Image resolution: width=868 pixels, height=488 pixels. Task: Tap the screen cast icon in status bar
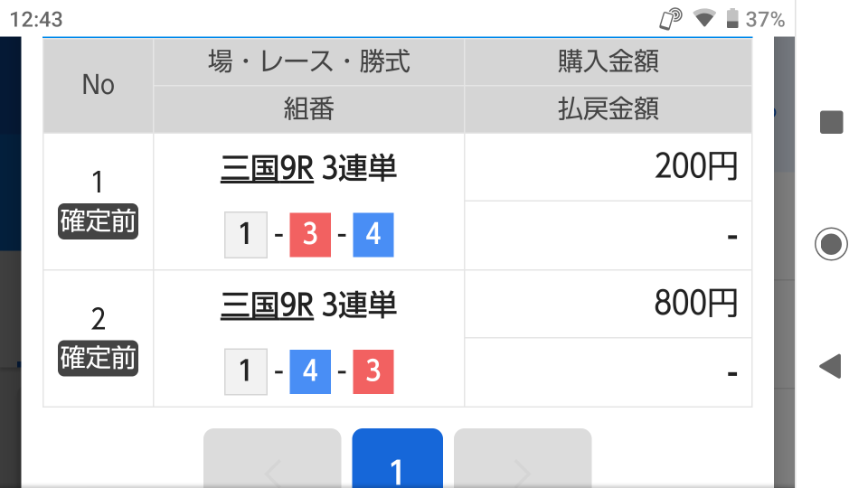tap(670, 19)
